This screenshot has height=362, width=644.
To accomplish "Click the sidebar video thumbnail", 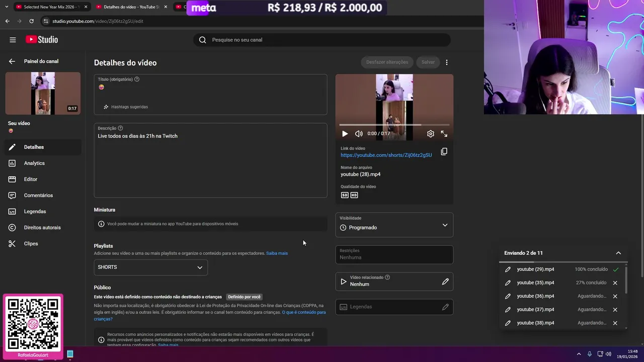I will pos(43,94).
